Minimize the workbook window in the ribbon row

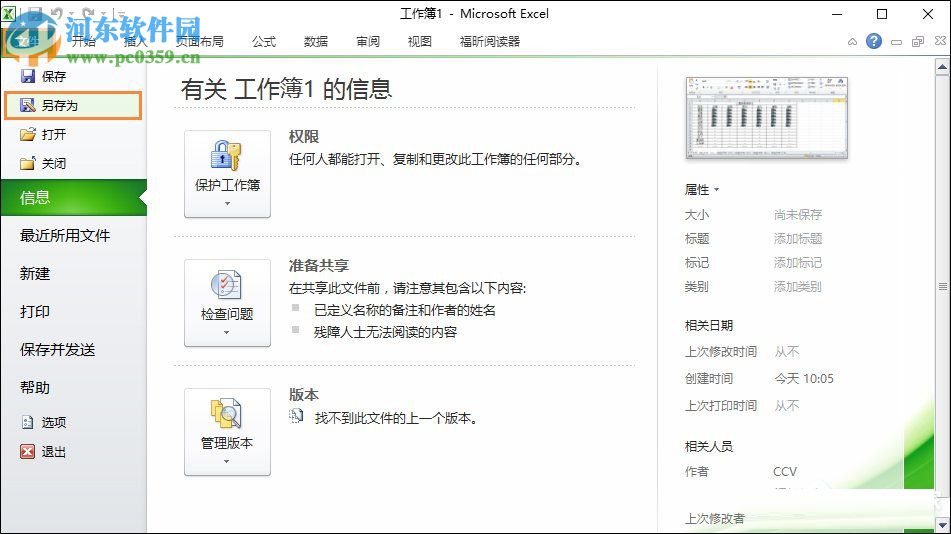(896, 42)
